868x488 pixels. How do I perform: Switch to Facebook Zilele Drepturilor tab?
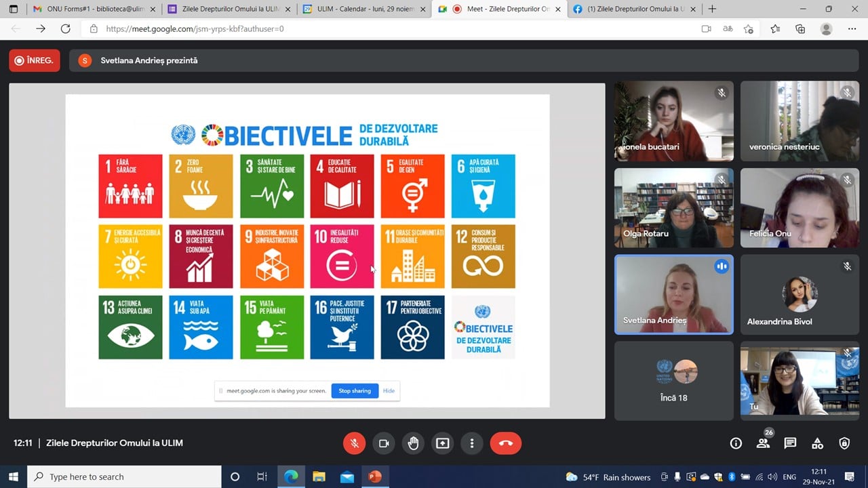[634, 9]
